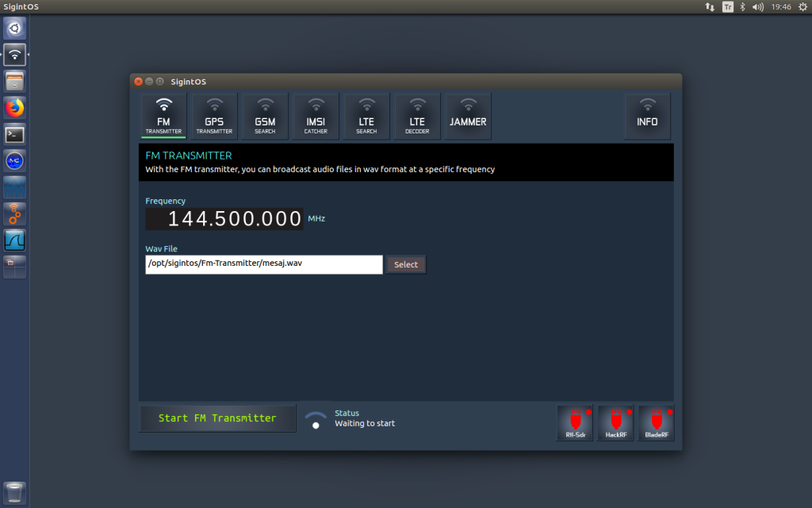
Task: Click the SigintOS wifi launcher icon
Action: (x=14, y=55)
